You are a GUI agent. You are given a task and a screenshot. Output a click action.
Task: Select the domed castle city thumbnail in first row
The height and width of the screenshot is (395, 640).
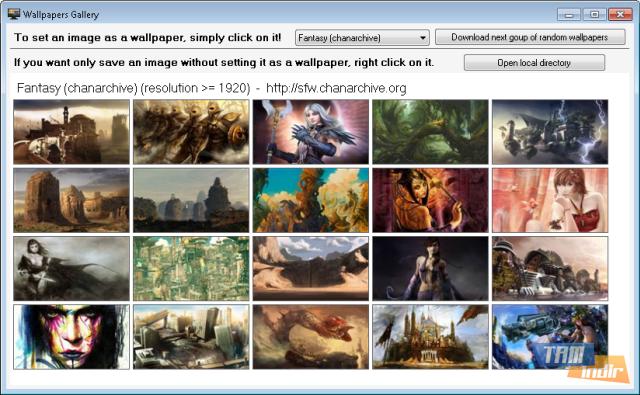pos(71,132)
